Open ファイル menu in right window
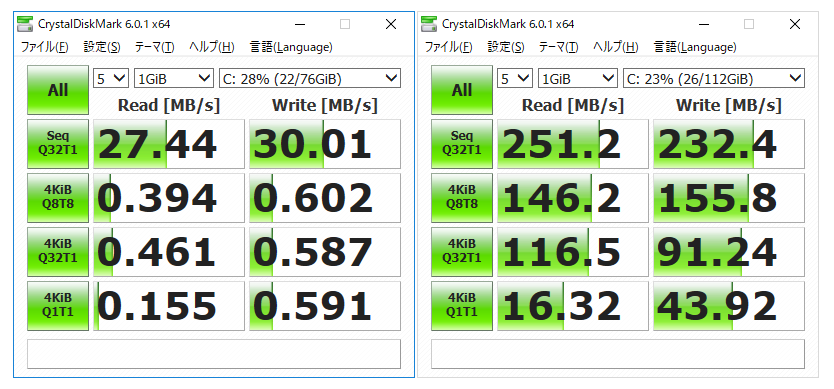The width and height of the screenshot is (834, 389). pyautogui.click(x=448, y=47)
